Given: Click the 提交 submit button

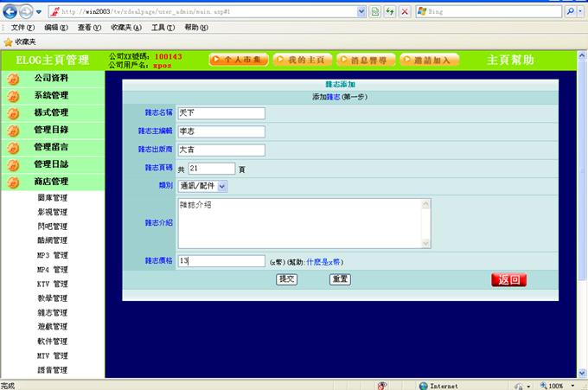Looking at the screenshot, I should (x=286, y=279).
